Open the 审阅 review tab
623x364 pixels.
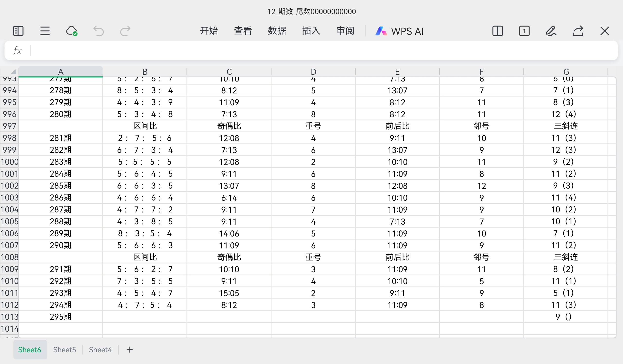coord(345,31)
